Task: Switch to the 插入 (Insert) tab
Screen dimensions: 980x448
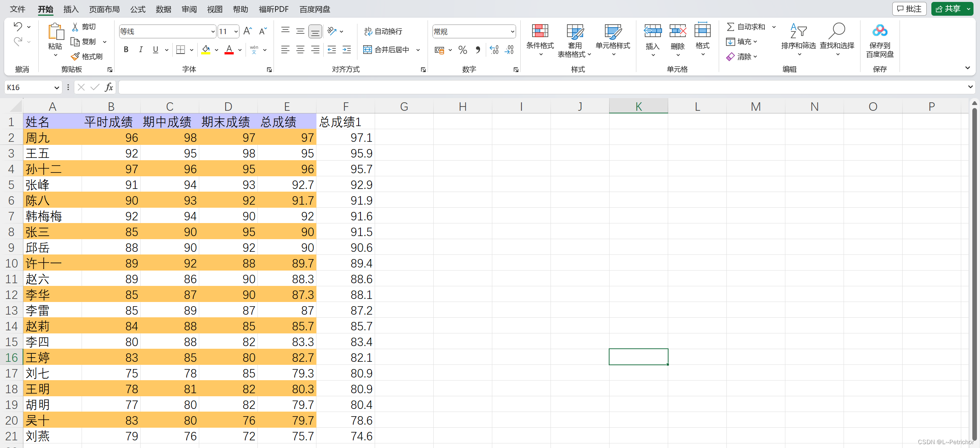Action: tap(71, 9)
